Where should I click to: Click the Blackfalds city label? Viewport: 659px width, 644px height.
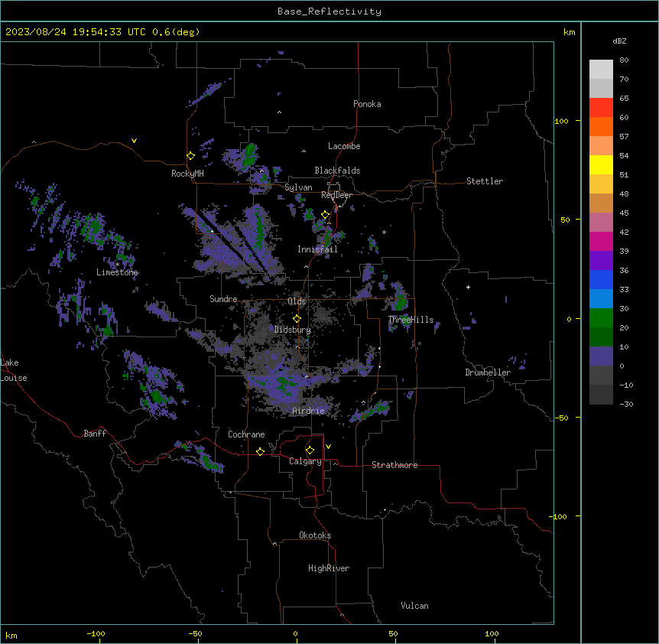(x=337, y=171)
